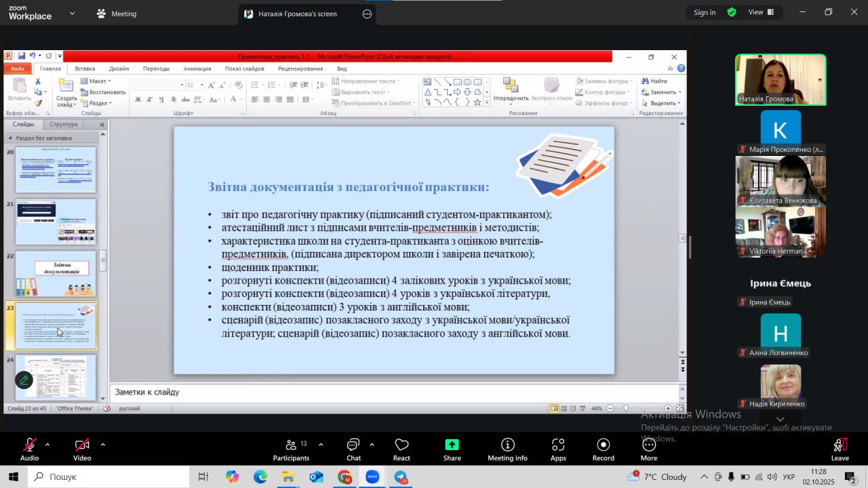Click Leave to exit the meeting
This screenshot has width=868, height=488.
pos(840,449)
